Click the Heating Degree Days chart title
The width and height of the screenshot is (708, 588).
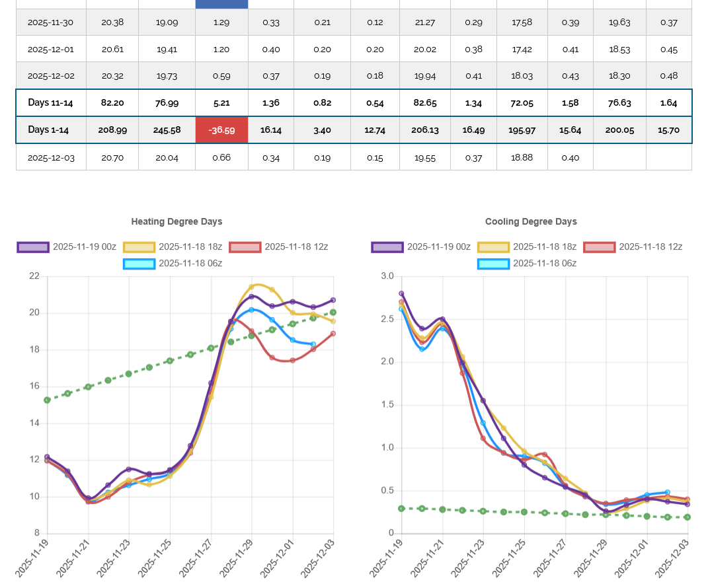tap(177, 222)
